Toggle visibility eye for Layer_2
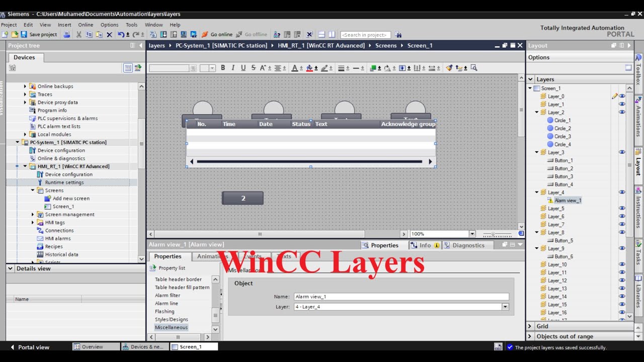 [x=622, y=112]
